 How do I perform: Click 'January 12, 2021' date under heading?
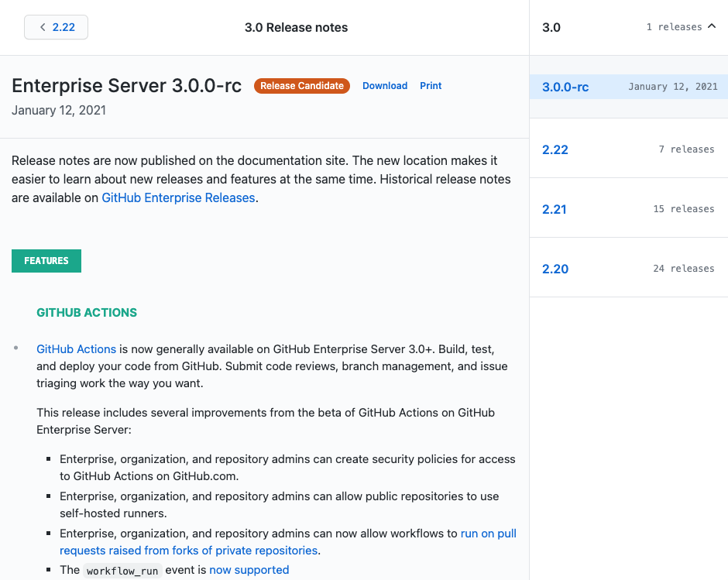tap(59, 111)
